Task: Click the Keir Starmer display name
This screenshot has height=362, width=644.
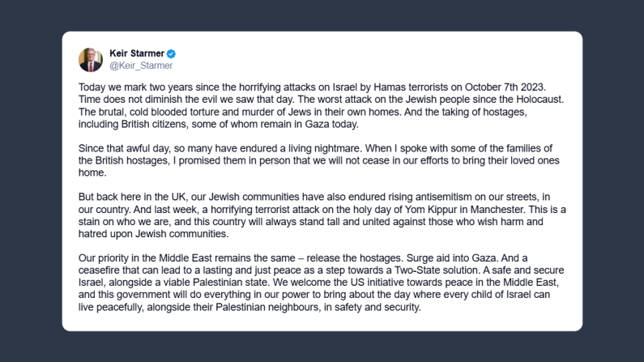Action: tap(135, 53)
